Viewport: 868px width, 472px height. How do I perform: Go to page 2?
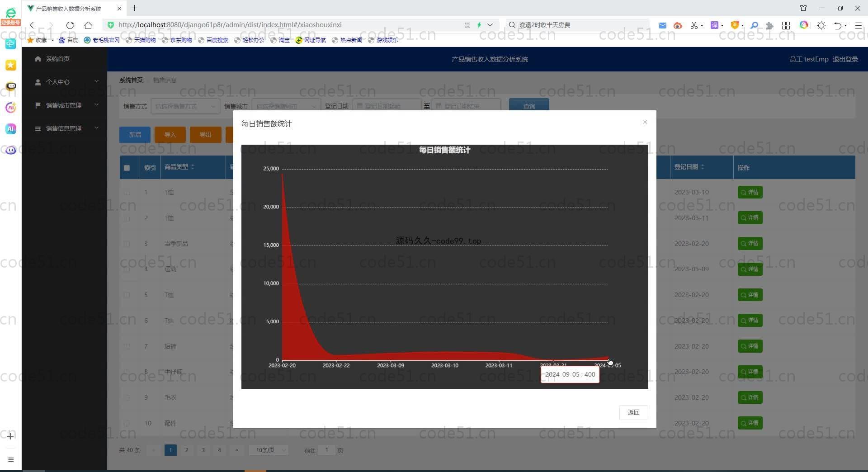(187, 450)
